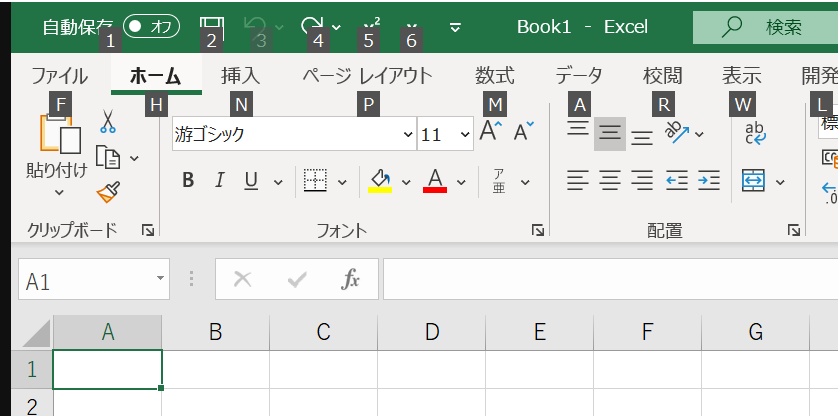This screenshot has width=838, height=416.
Task: Open the データ tab
Action: (x=579, y=76)
